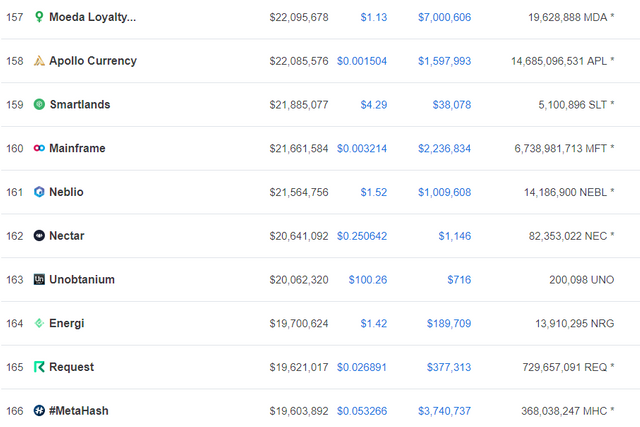Viewport: 640px width, 427px height.
Task: Click the $0.003214 price link
Action: pyautogui.click(x=362, y=149)
